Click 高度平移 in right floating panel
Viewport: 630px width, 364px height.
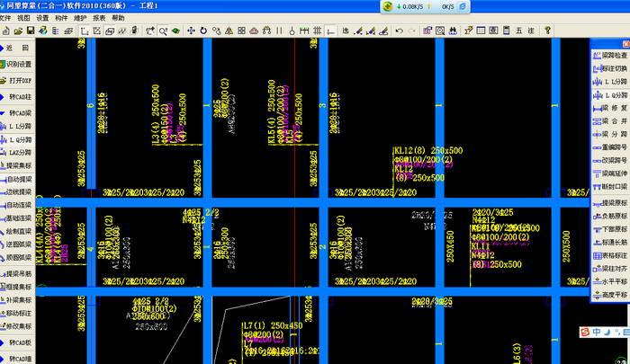point(610,295)
